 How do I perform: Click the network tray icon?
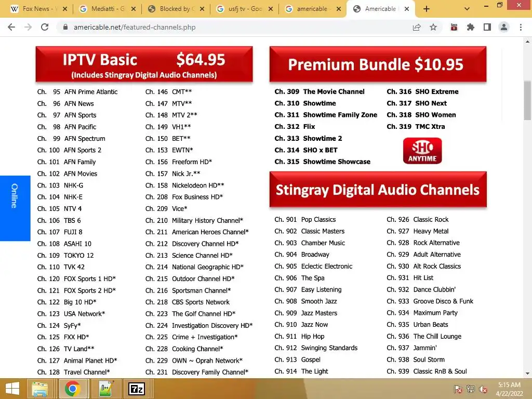(470, 389)
